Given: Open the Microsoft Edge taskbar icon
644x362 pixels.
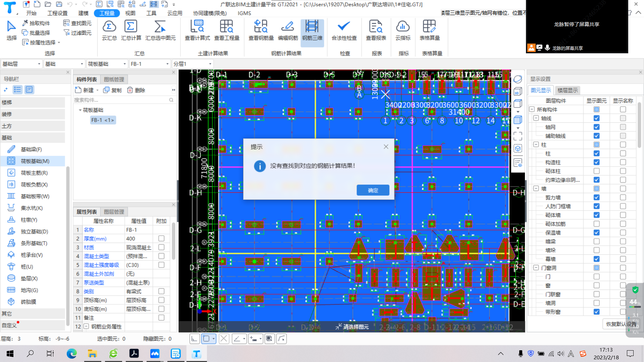Looking at the screenshot, I should click(71, 353).
